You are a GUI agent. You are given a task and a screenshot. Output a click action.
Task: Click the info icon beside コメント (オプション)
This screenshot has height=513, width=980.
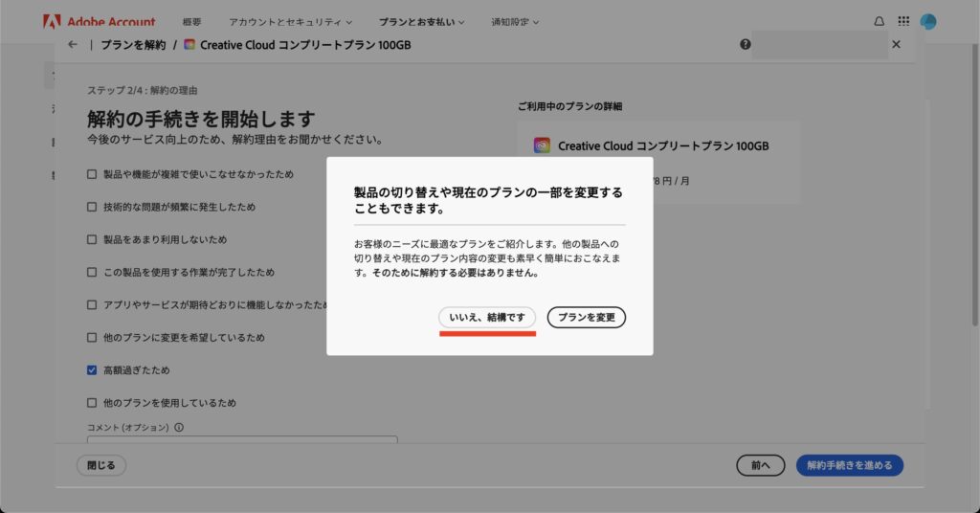click(179, 428)
